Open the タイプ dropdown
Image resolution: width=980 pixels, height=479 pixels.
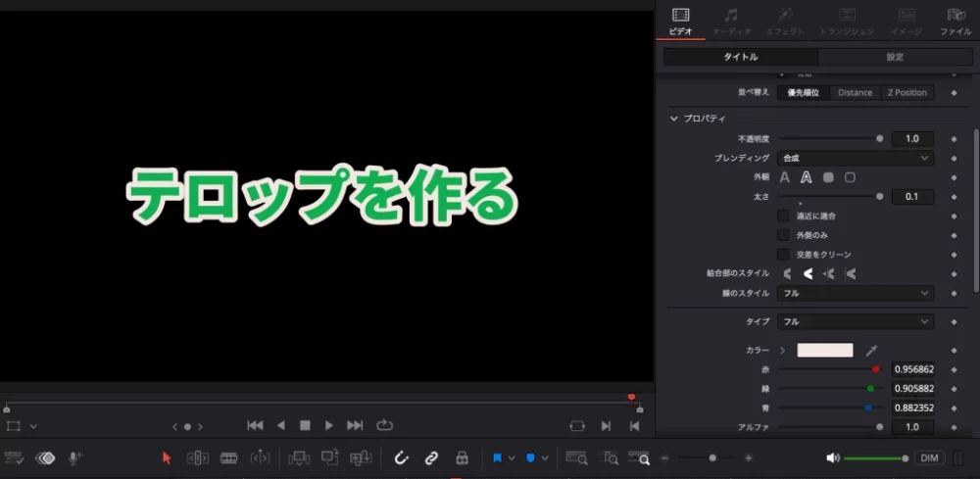[855, 321]
